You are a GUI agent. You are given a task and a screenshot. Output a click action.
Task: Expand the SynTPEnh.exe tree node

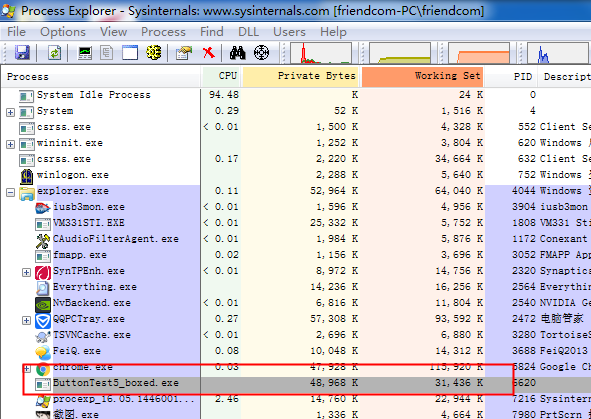[x=26, y=272]
